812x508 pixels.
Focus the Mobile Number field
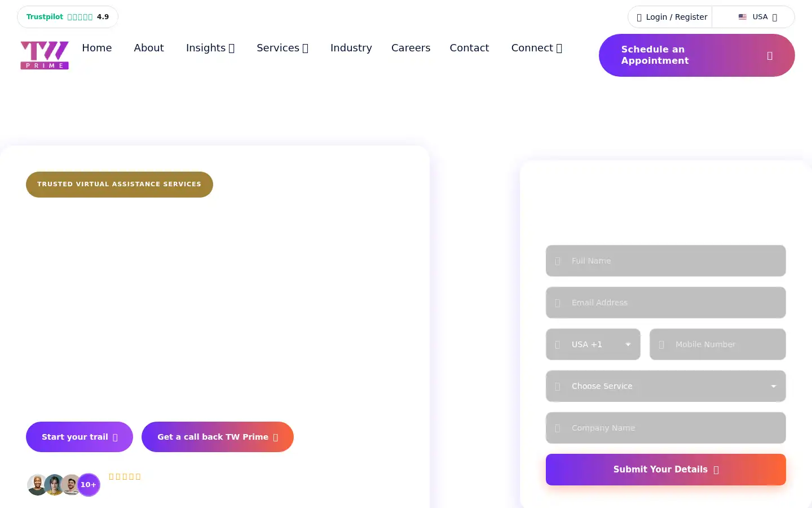click(718, 344)
